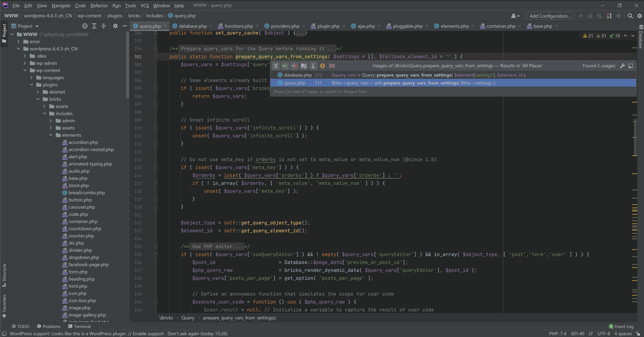Image resolution: width=644 pixels, height=337 pixels.
Task: Open usages in Find tool window icon
Action: pyautogui.click(x=631, y=66)
